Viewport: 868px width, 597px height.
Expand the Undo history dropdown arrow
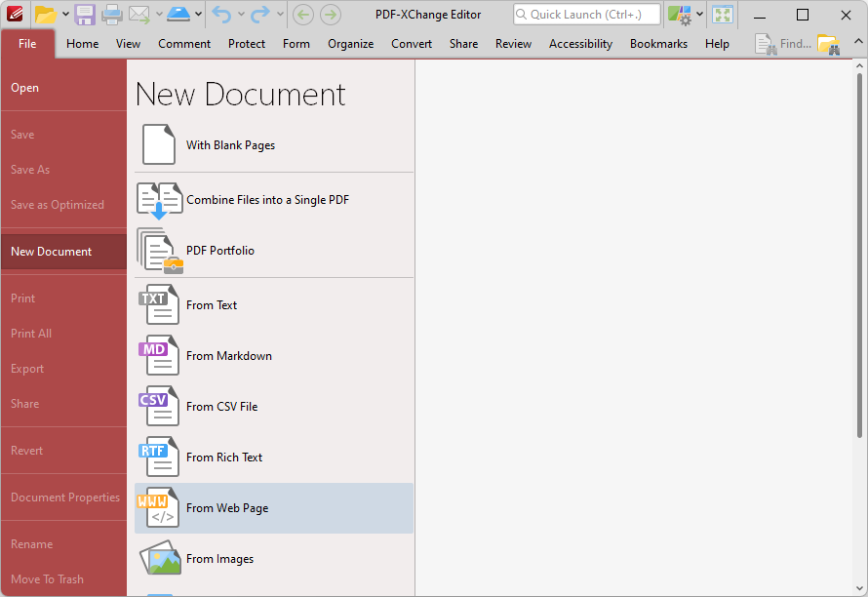(241, 15)
